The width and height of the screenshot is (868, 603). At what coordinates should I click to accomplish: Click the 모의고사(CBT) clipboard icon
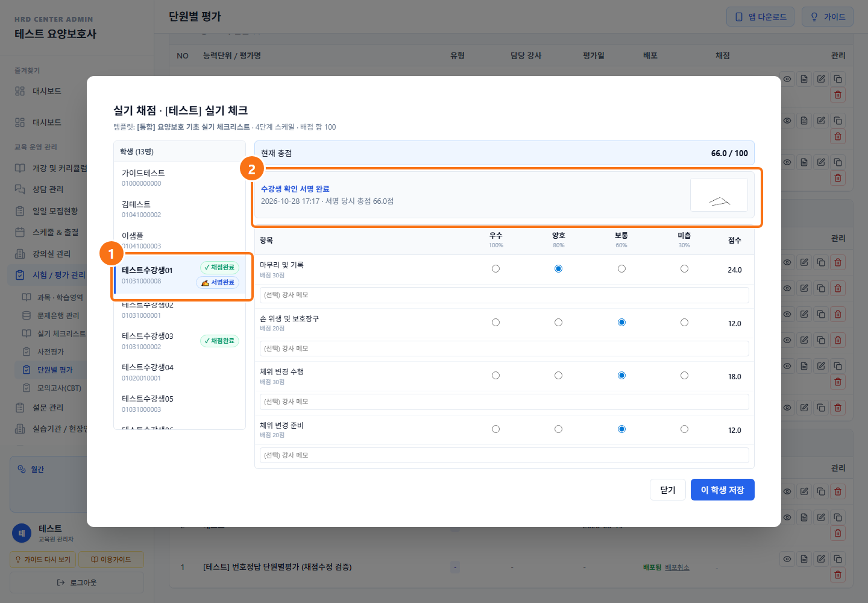click(27, 388)
